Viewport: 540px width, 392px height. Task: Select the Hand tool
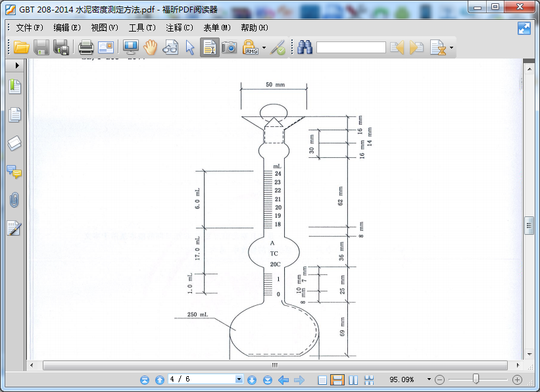(x=151, y=47)
